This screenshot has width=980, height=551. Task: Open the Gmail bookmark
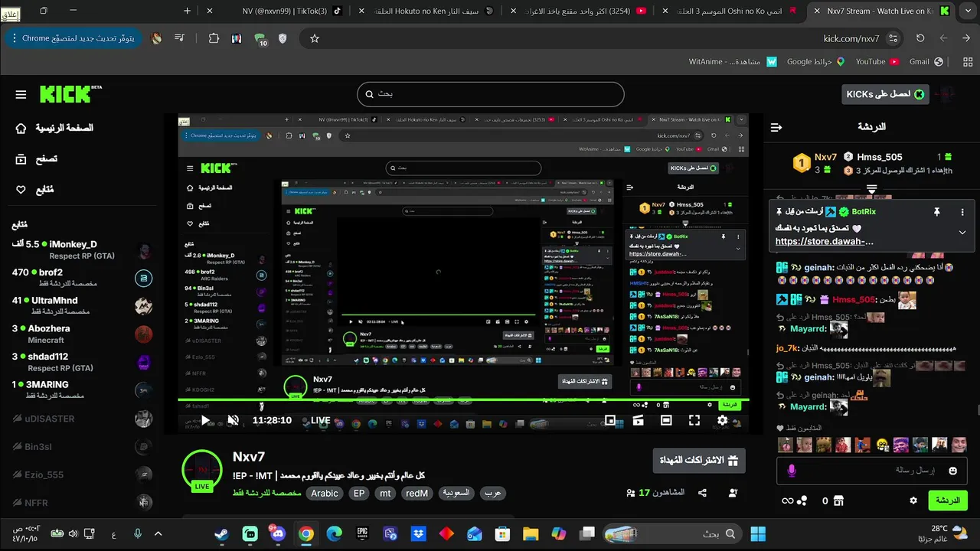tap(925, 62)
